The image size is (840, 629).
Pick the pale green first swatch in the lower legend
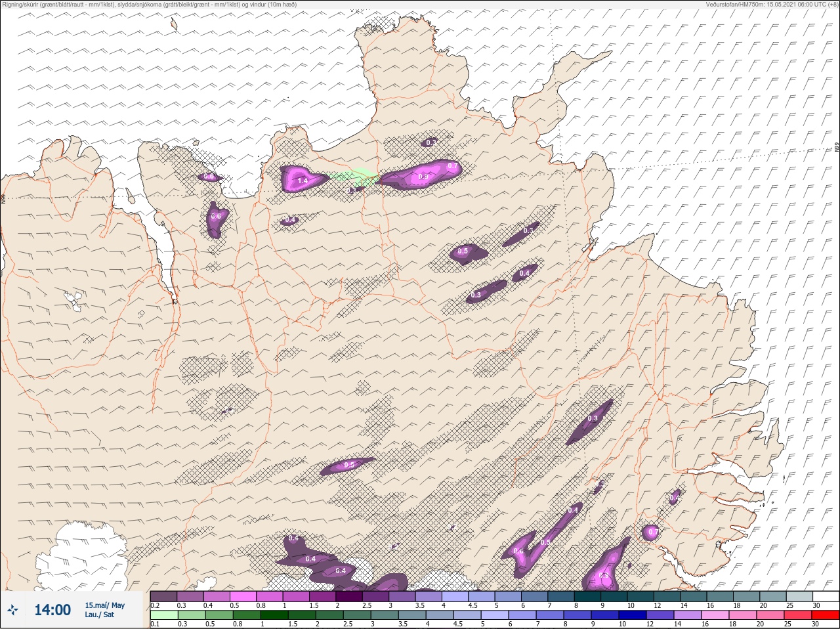pos(163,615)
